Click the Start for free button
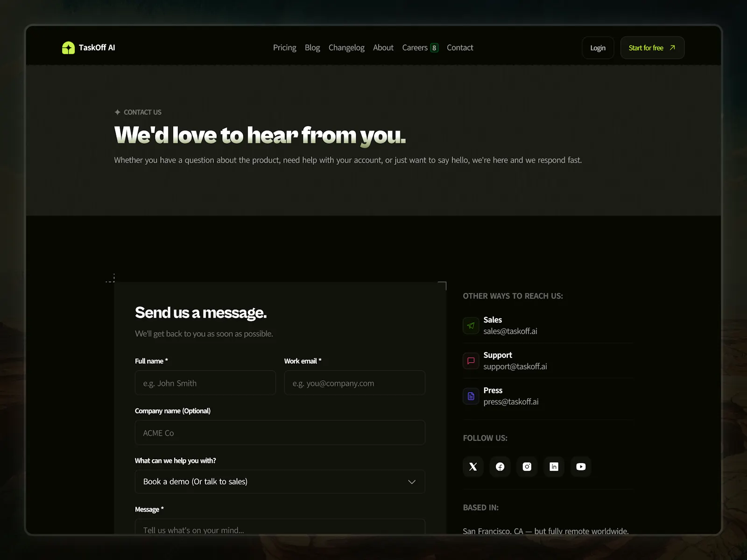The height and width of the screenshot is (560, 747). [x=652, y=48]
